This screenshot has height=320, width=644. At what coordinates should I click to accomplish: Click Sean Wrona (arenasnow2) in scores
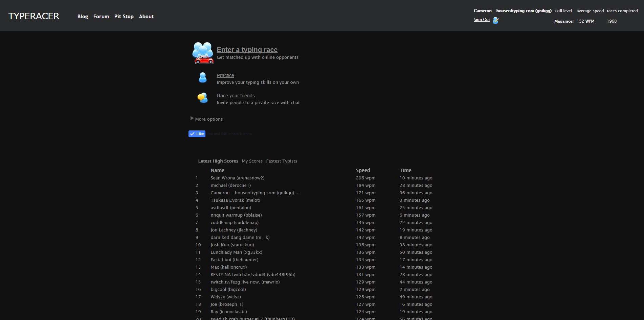[238, 178]
